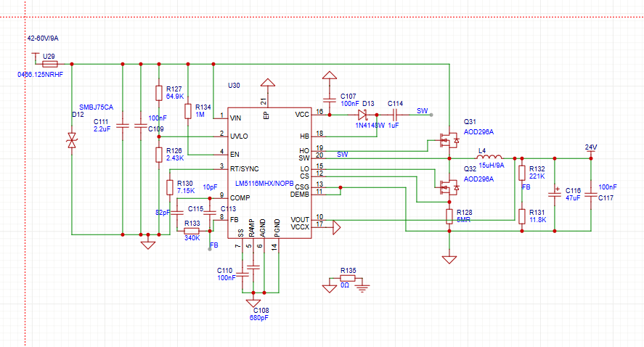The image size is (644, 347).
Task: Select MOSFET Q31 symbol
Action: click(x=449, y=141)
